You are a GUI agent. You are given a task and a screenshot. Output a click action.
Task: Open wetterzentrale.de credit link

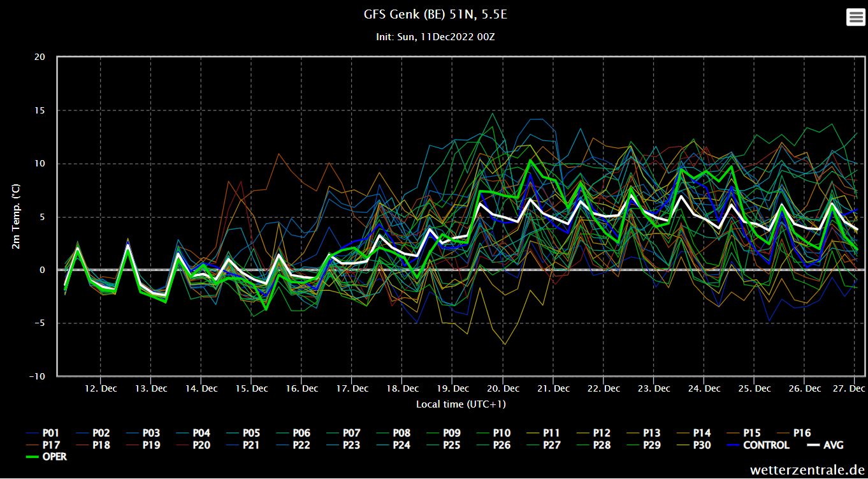click(x=807, y=470)
